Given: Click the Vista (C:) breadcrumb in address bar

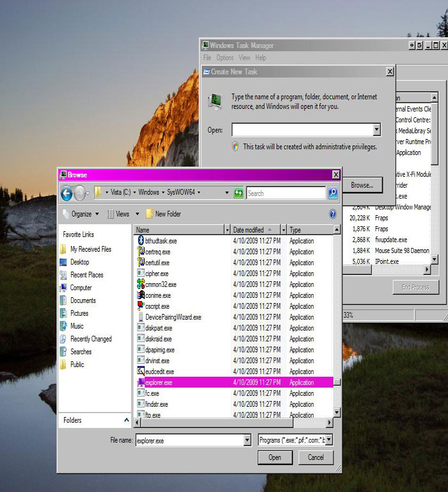Looking at the screenshot, I should [120, 192].
